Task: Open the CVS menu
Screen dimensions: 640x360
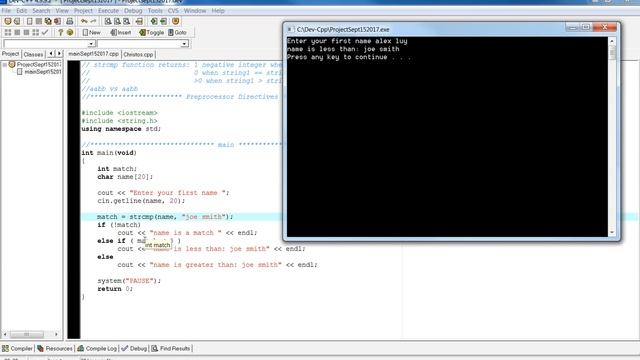Action: [x=173, y=11]
